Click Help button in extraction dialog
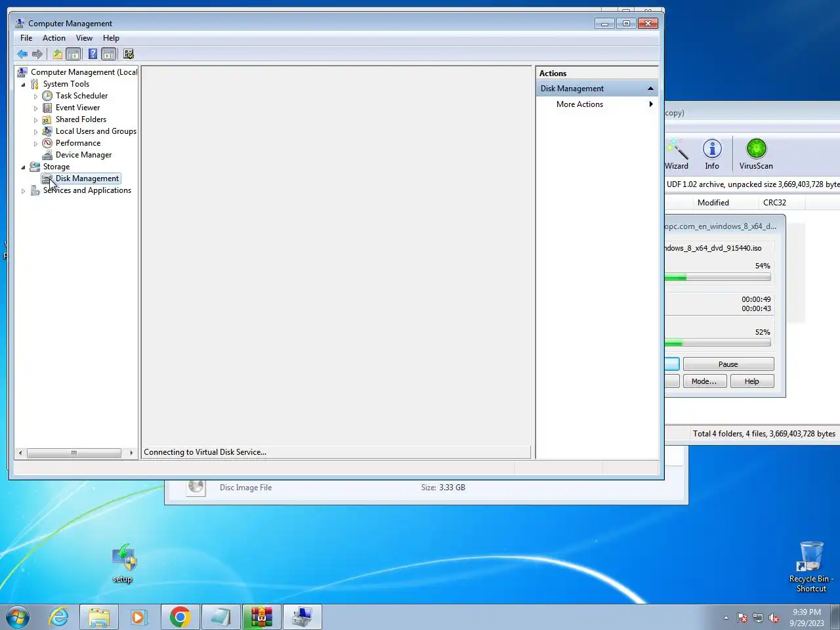Screen dimensions: 840x630 (x=752, y=381)
